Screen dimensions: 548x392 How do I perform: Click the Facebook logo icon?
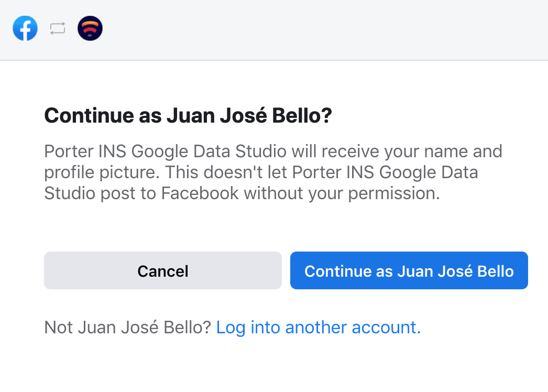point(25,28)
